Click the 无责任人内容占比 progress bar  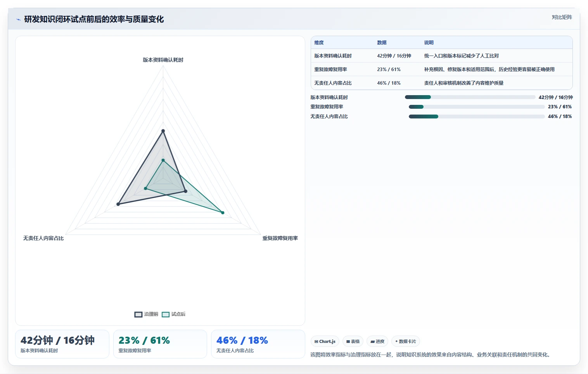pos(477,117)
